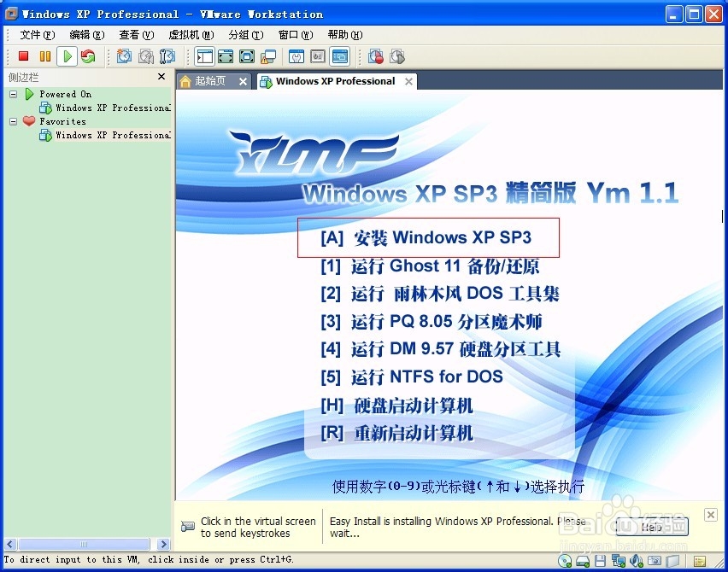Click the message log note icon
Image resolution: width=728 pixels, height=572 pixels.
pyautogui.click(x=700, y=561)
